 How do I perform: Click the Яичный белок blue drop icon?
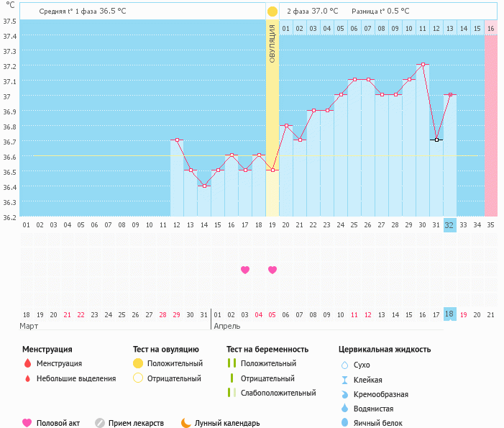point(344,423)
